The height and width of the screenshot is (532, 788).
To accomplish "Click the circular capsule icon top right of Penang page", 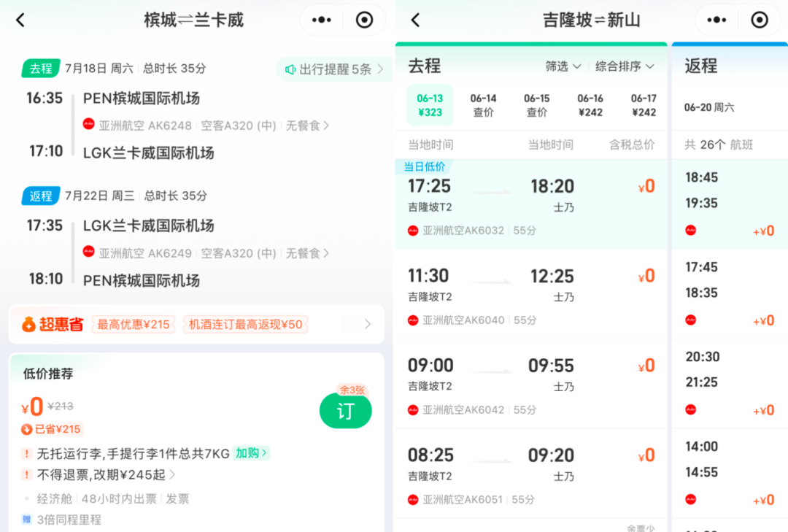I will 364,20.
